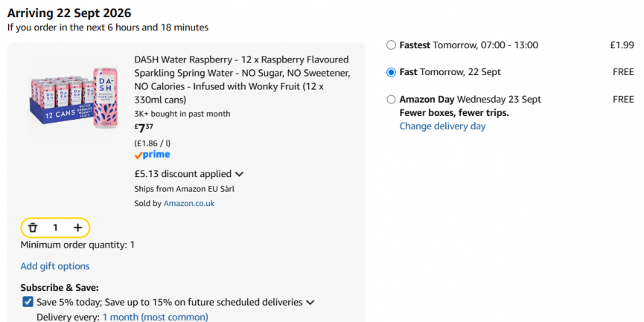This screenshot has height=322, width=644.
Task: Click the Prime badge logo
Action: point(152,155)
